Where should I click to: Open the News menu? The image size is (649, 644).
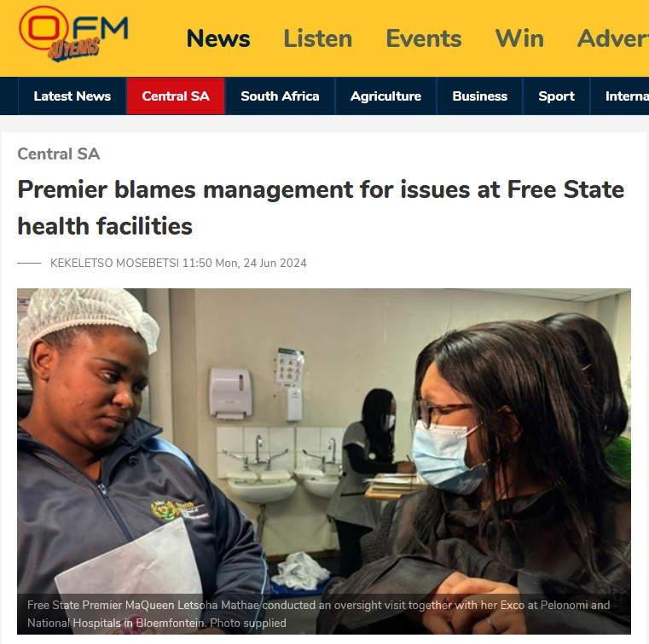click(218, 38)
